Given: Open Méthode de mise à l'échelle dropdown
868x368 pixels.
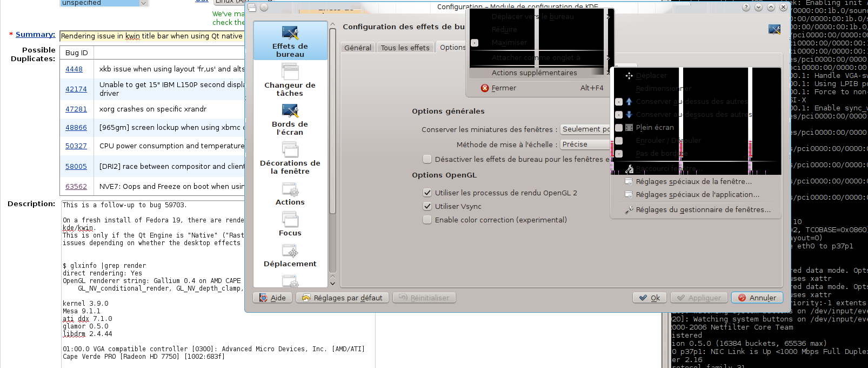Looking at the screenshot, I should point(585,144).
